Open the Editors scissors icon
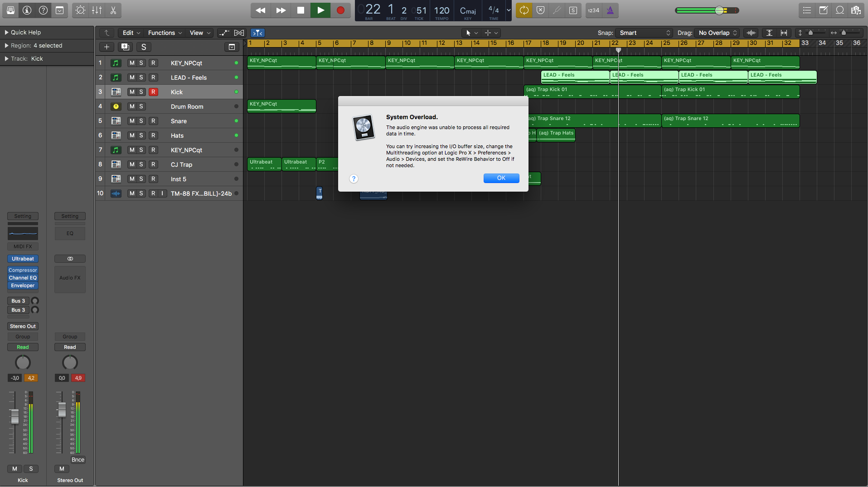Viewport: 868px width, 487px height. click(x=113, y=10)
